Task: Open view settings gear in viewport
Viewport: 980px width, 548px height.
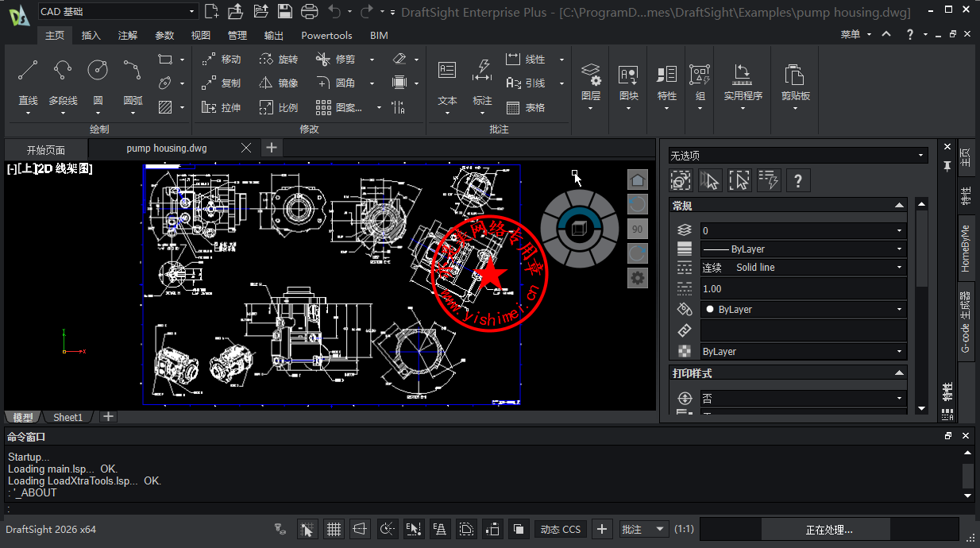Action: pyautogui.click(x=637, y=278)
